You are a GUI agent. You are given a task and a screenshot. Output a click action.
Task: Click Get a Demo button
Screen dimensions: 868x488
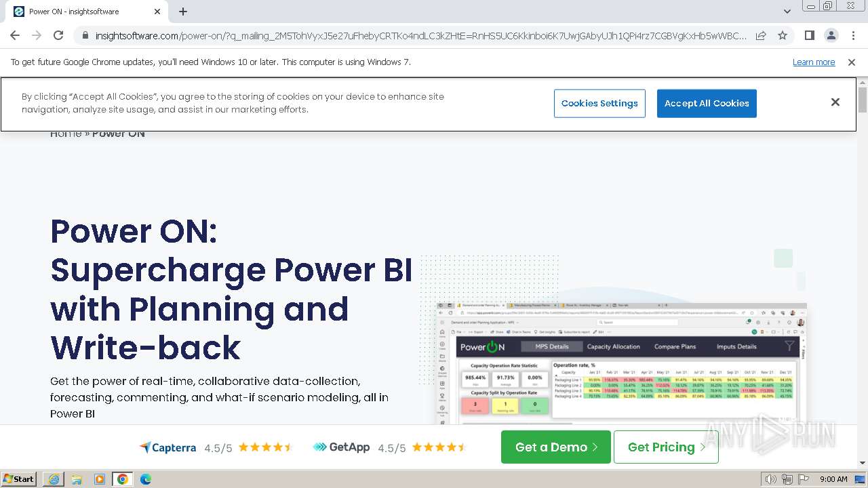[x=556, y=447]
